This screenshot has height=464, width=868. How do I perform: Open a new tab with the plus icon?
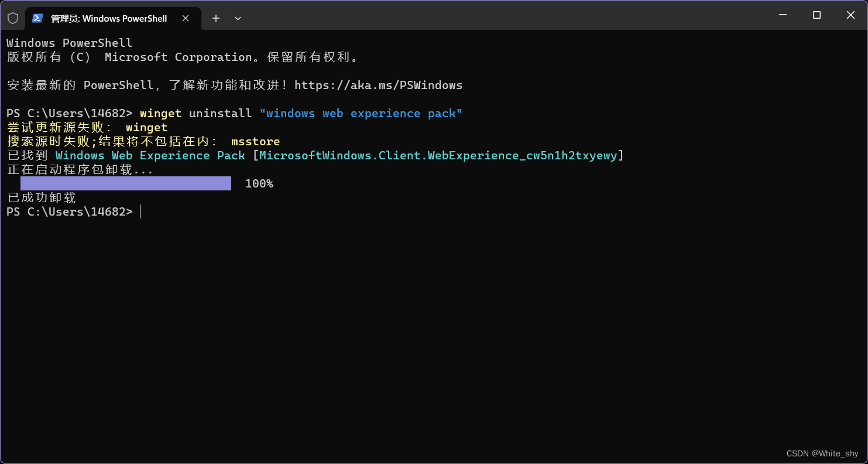[x=215, y=18]
